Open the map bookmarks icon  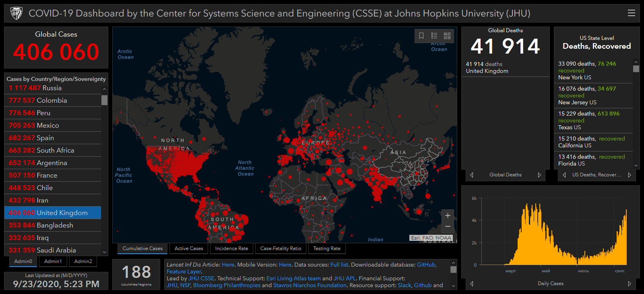coord(421,36)
